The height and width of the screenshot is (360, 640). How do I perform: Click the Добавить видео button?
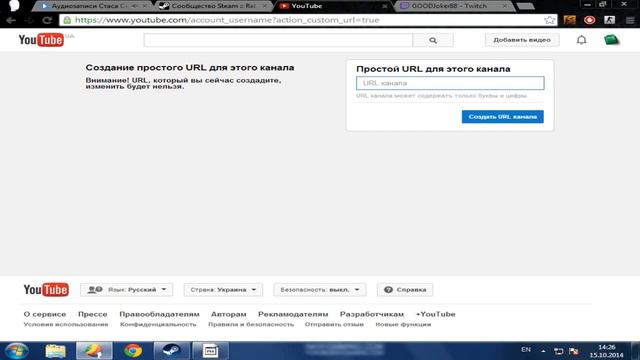[x=522, y=40]
